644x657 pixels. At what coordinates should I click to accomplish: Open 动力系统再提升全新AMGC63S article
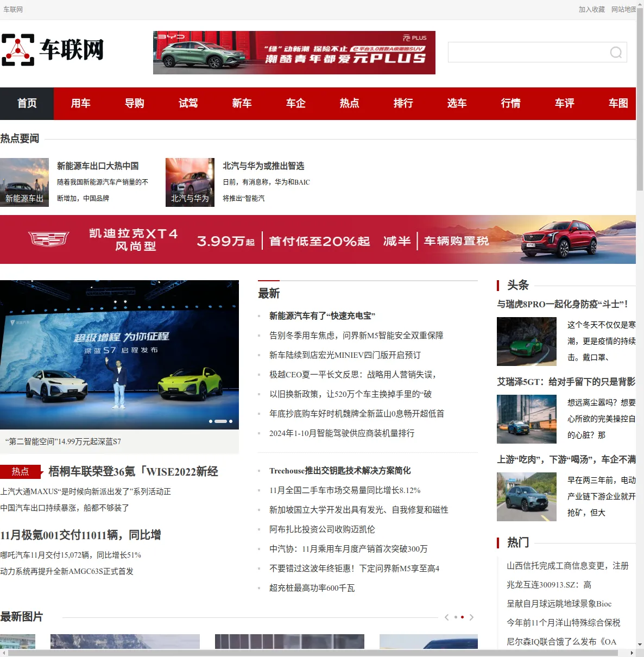point(67,571)
